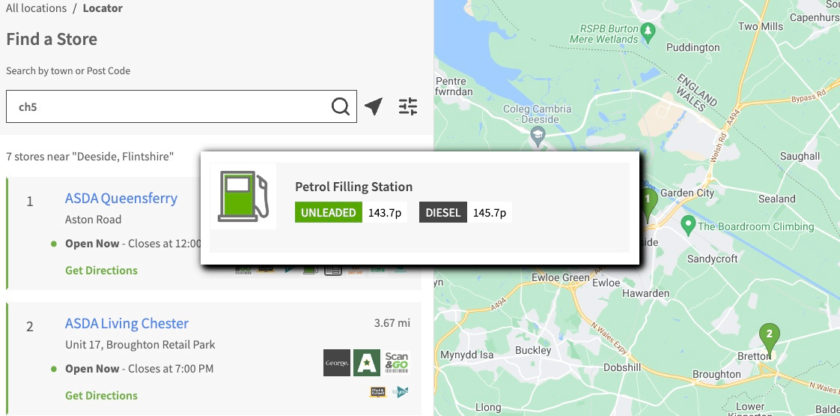Screen dimensions: 840x416
Task: Click the Locator breadcrumb
Action: pyautogui.click(x=102, y=9)
